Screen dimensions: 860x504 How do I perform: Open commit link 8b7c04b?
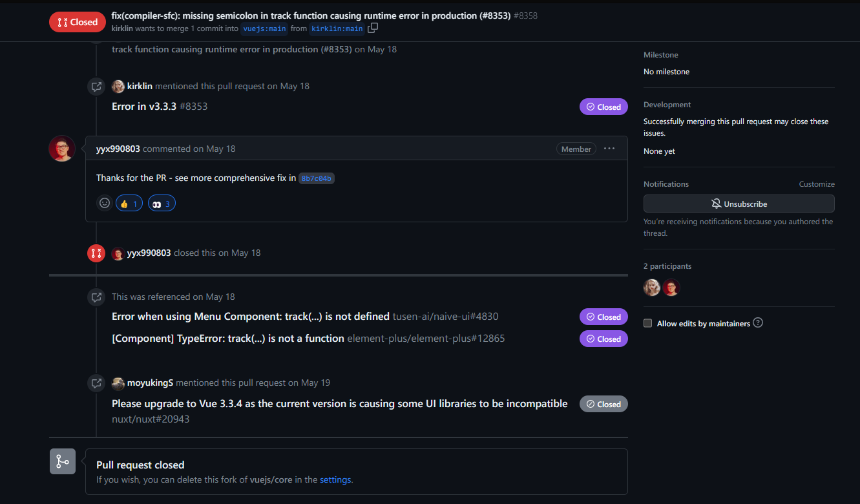tap(317, 178)
